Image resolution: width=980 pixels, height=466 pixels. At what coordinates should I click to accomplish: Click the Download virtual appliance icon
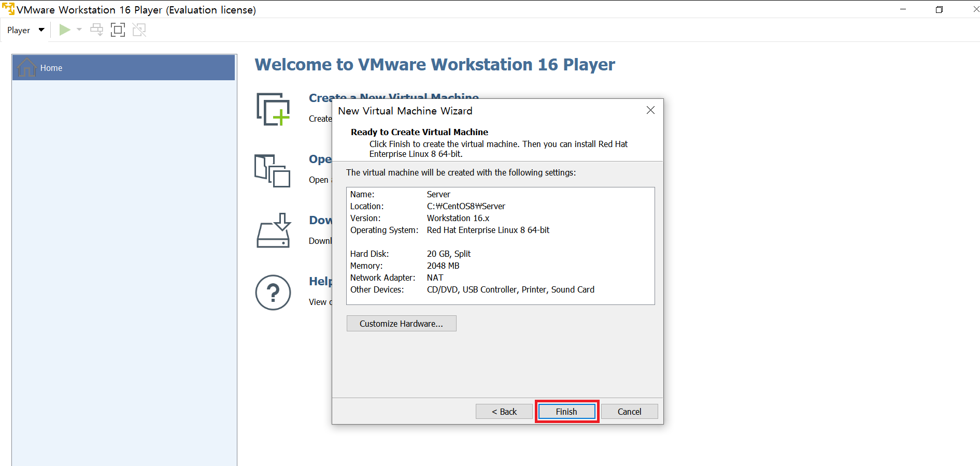[x=274, y=230]
